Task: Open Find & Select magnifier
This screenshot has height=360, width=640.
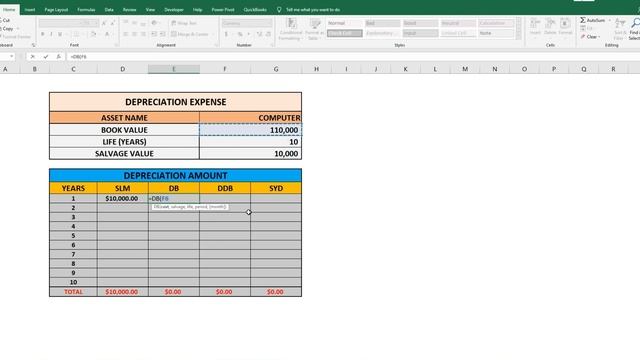Action: (635, 29)
